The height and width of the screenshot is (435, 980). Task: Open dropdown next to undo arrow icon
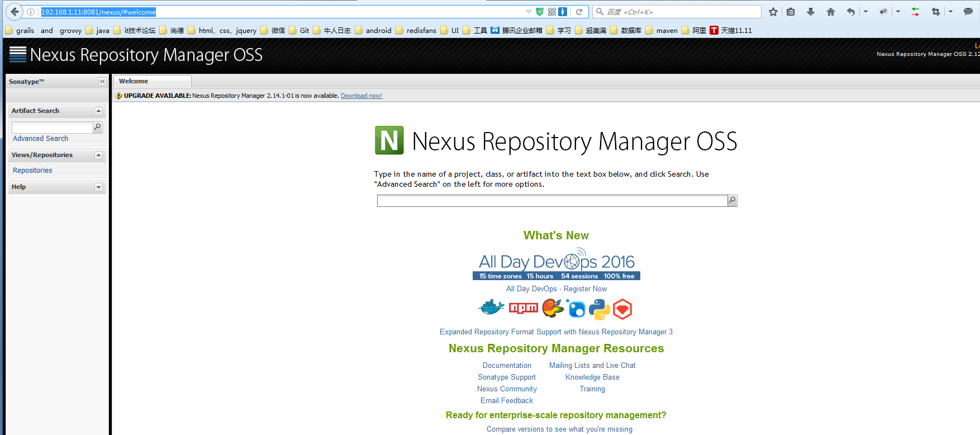click(x=865, y=12)
